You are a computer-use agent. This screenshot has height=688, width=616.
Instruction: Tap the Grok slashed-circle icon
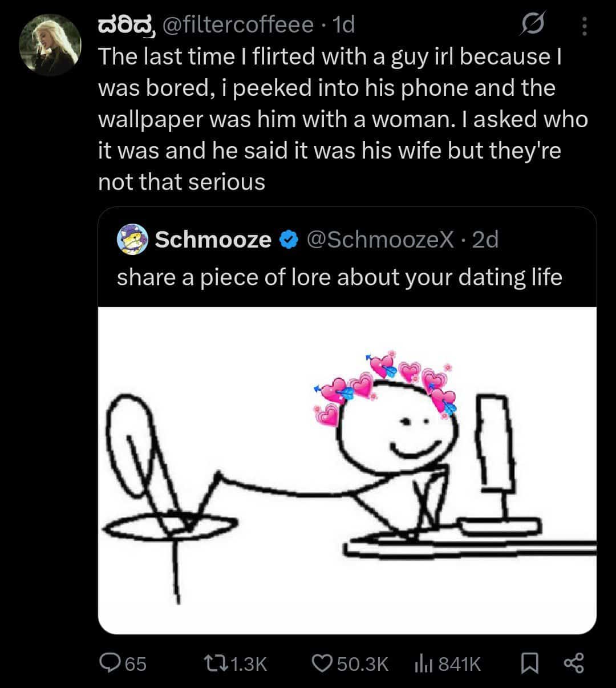[x=534, y=25]
